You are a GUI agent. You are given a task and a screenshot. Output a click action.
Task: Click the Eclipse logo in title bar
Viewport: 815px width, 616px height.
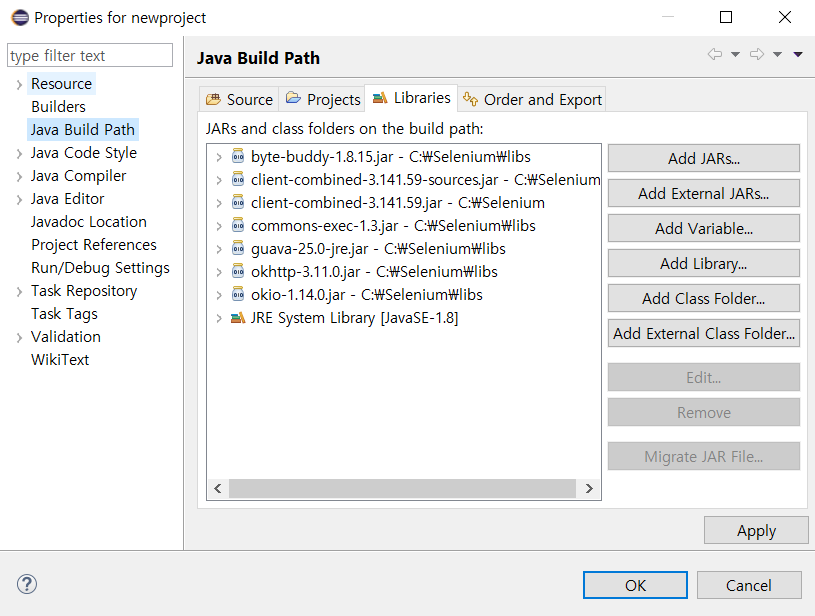pyautogui.click(x=20, y=18)
